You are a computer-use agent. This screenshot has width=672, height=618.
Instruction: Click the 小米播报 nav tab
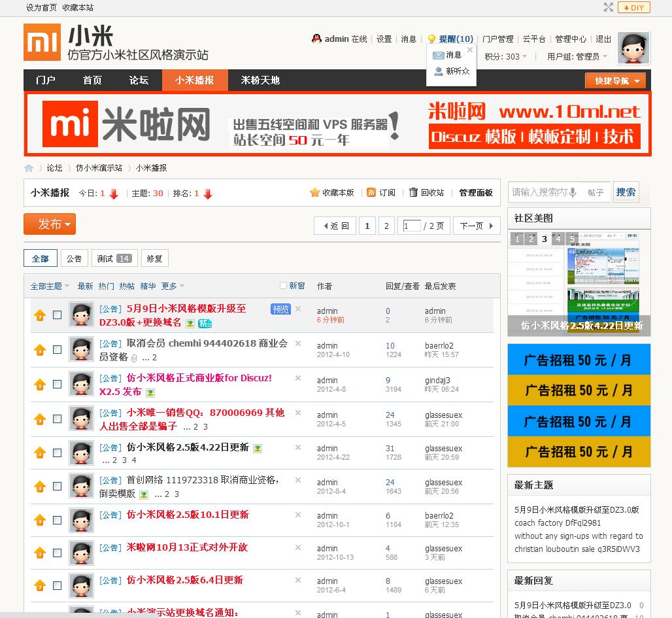point(195,80)
